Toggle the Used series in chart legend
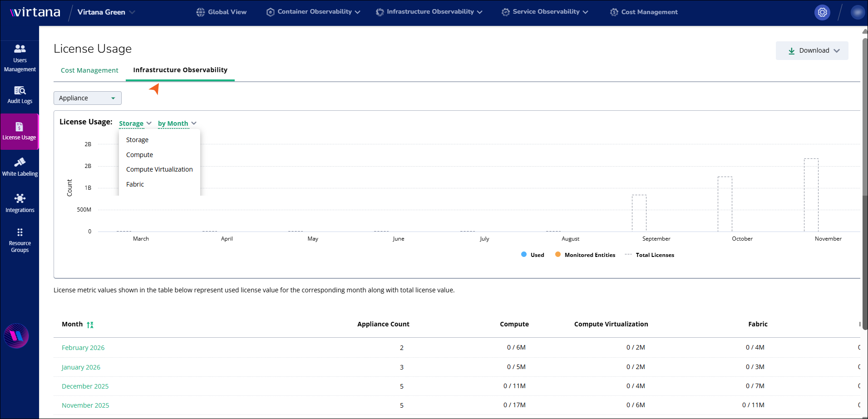 point(533,255)
